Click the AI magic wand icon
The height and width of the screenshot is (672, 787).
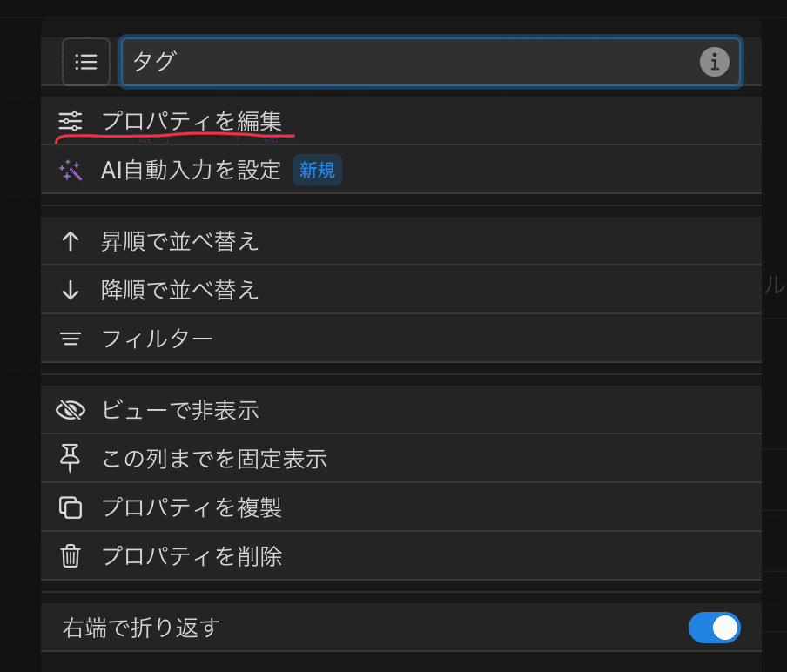pos(71,171)
